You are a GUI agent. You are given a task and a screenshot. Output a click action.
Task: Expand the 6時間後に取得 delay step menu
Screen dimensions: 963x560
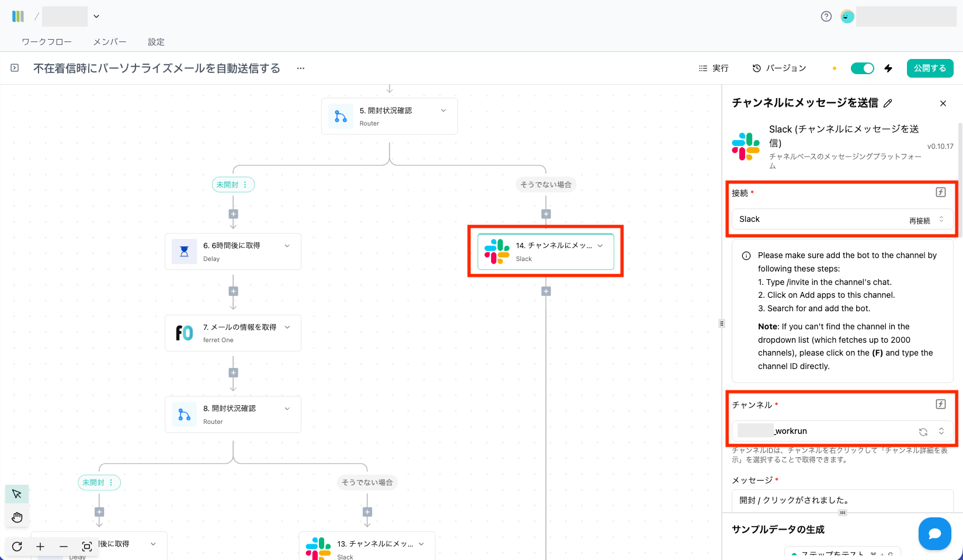click(287, 246)
